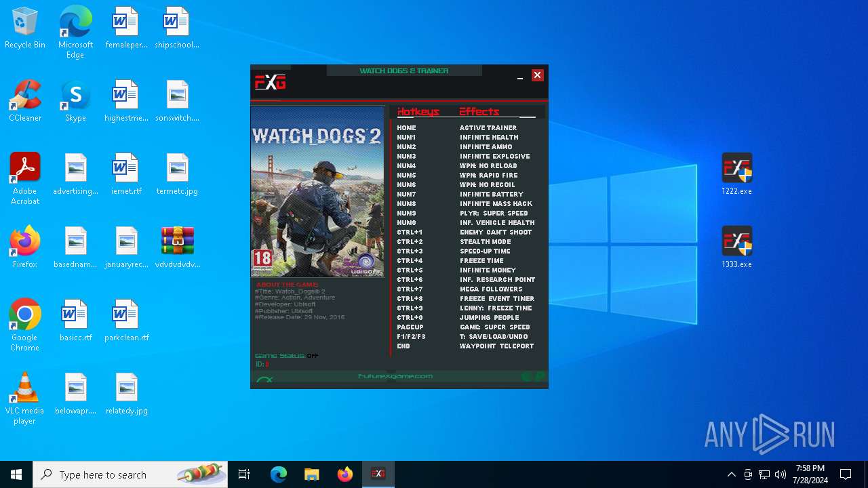
Task: Select the iemet.rtf document icon
Action: 127,174
